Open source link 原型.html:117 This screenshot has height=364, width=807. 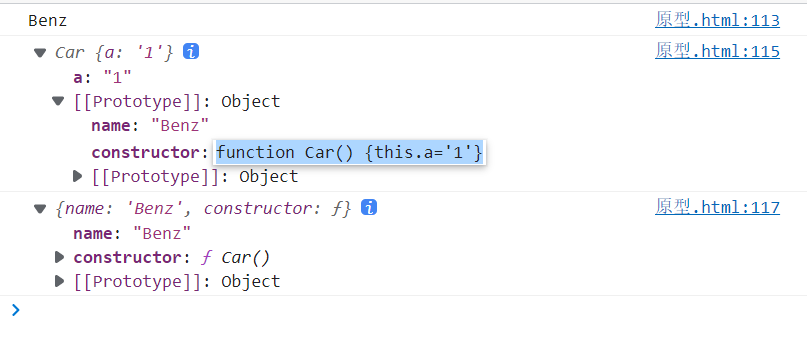tap(717, 207)
